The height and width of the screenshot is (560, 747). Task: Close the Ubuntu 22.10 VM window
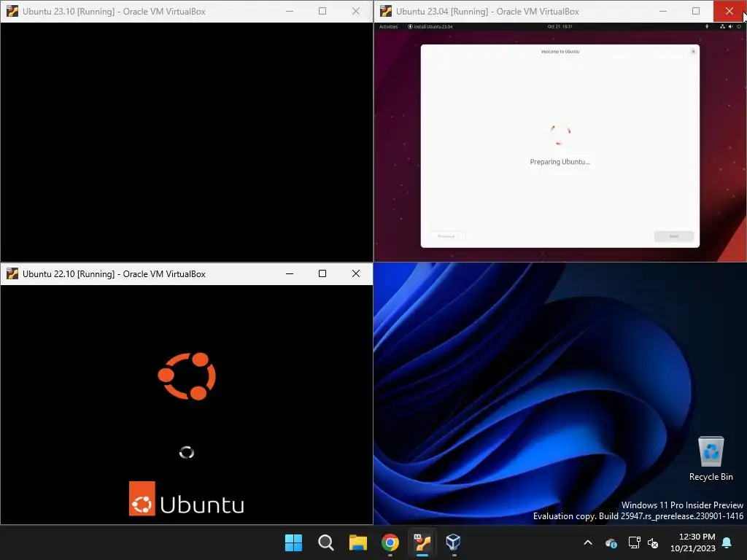point(356,274)
